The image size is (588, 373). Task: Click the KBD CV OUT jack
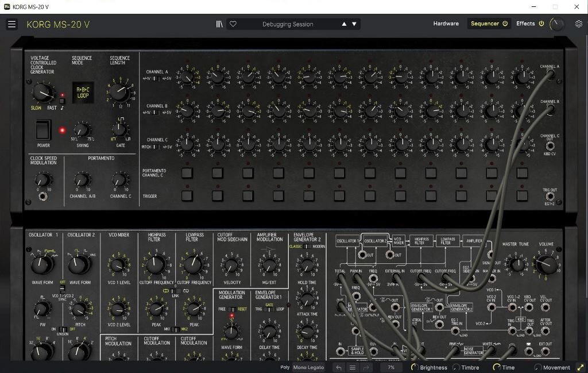tap(529, 307)
